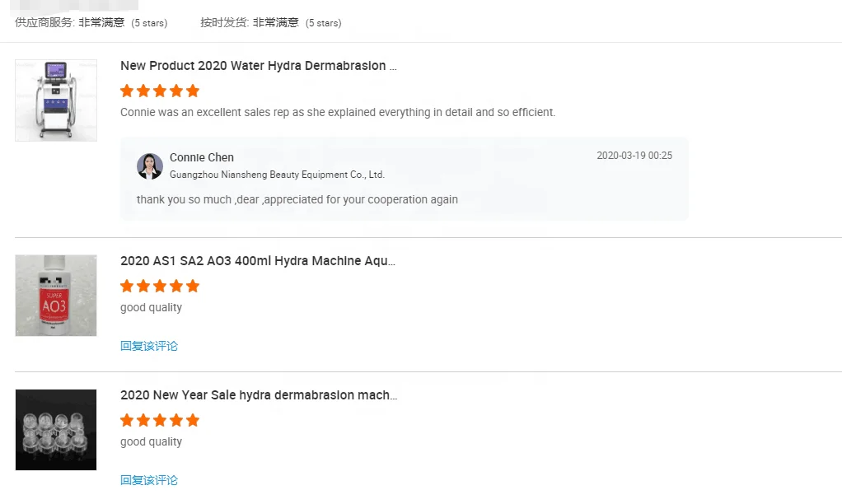Open the '2020 New Year Sale hydra dermabrasion' title
Viewport: 842px width, 504px height.
click(x=258, y=395)
